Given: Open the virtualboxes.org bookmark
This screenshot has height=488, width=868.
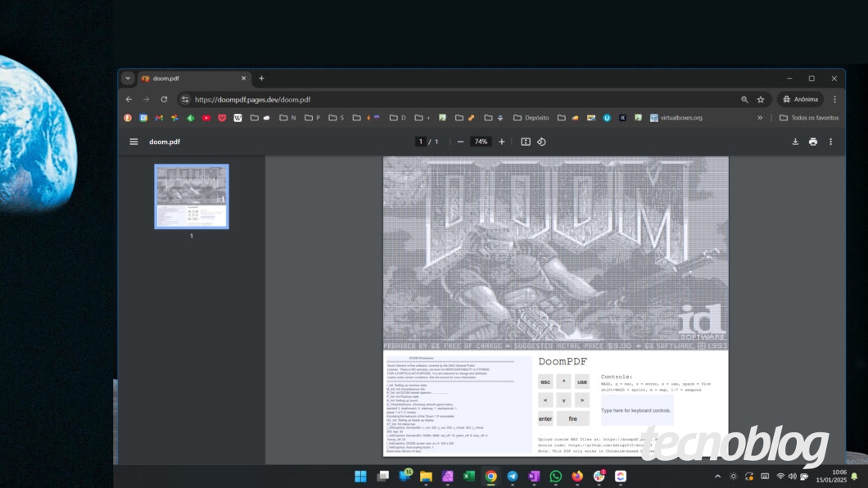Looking at the screenshot, I should 680,117.
